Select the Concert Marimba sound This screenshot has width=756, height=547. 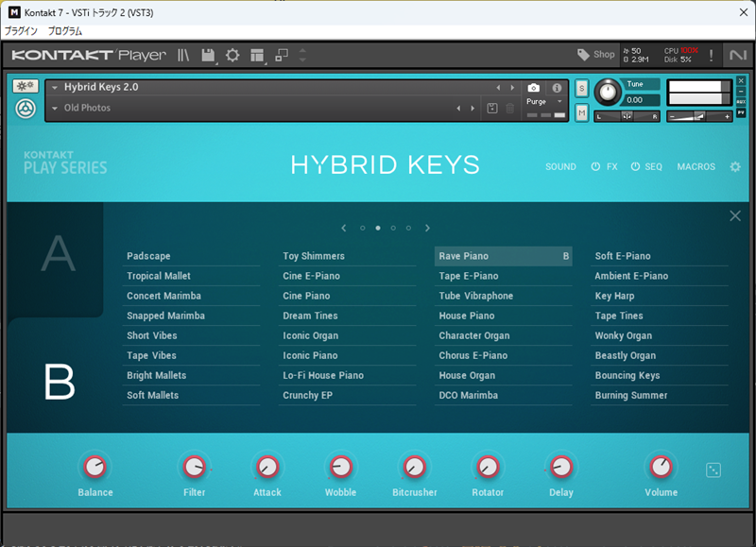point(191,296)
